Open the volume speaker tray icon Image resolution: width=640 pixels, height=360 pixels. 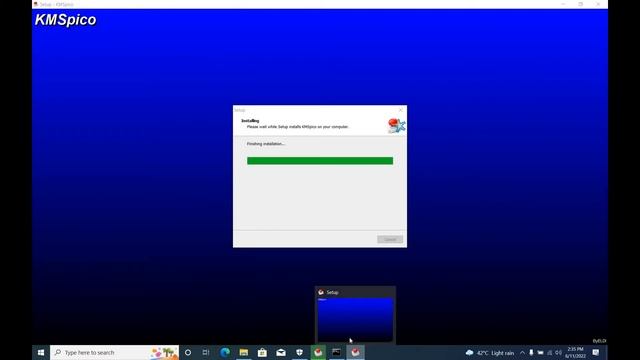558,352
